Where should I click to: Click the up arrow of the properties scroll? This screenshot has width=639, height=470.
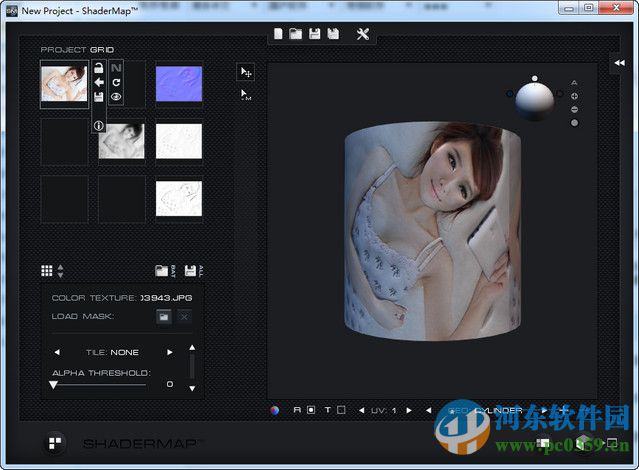tap(192, 348)
